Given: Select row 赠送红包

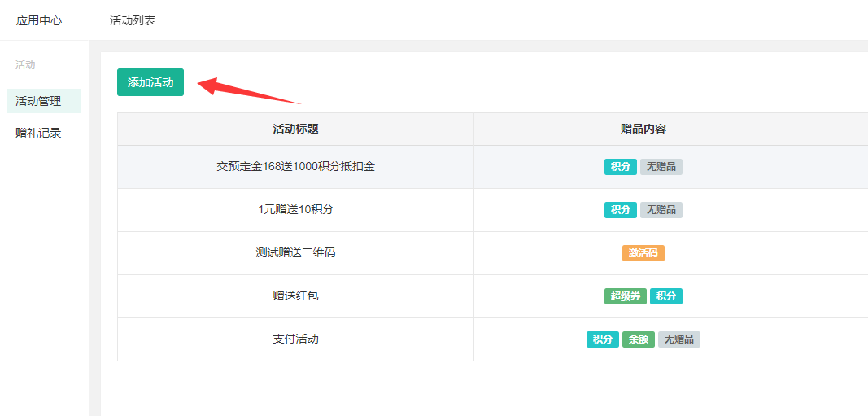Looking at the screenshot, I should coord(493,296).
